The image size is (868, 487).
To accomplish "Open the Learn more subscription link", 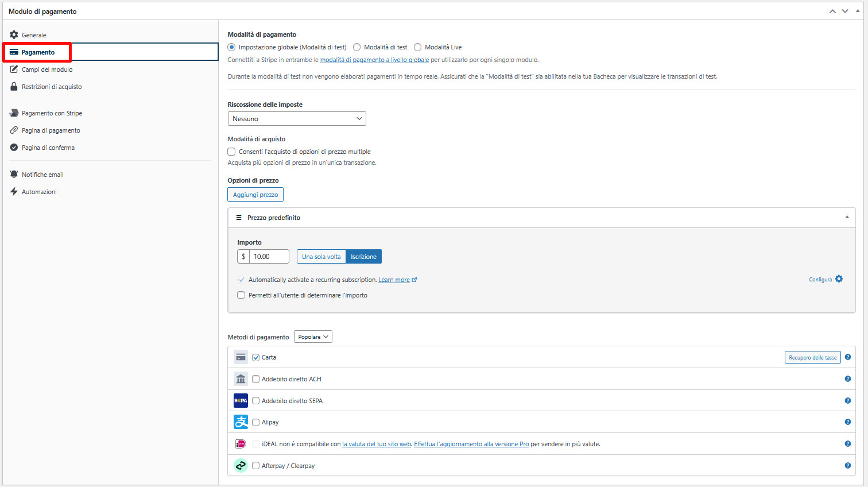I will click(x=394, y=280).
